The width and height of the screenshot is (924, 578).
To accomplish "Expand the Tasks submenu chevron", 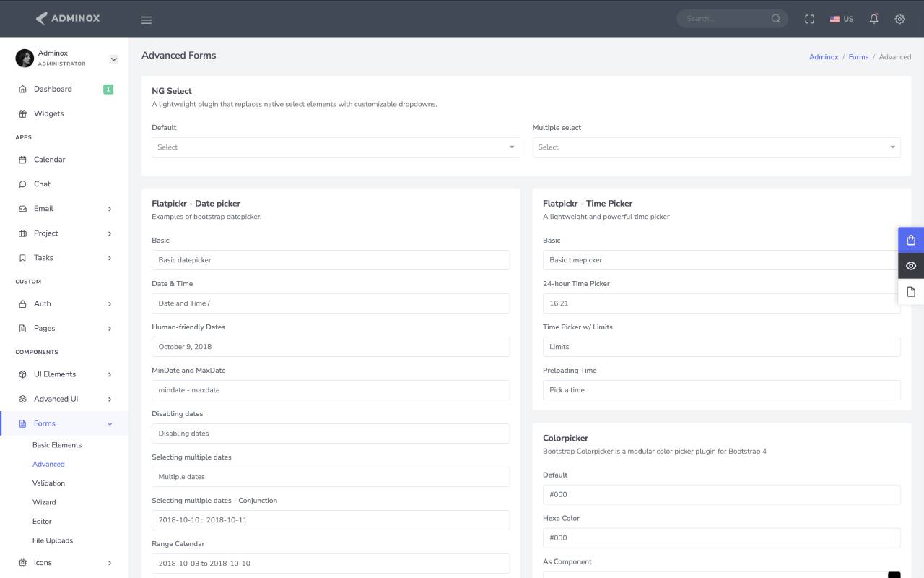I will tap(110, 258).
